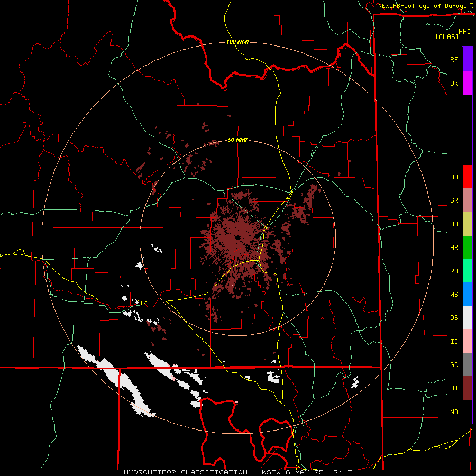Select the BD yellow legend swatch
Viewport: 476px width, 476px height.
click(x=467, y=224)
